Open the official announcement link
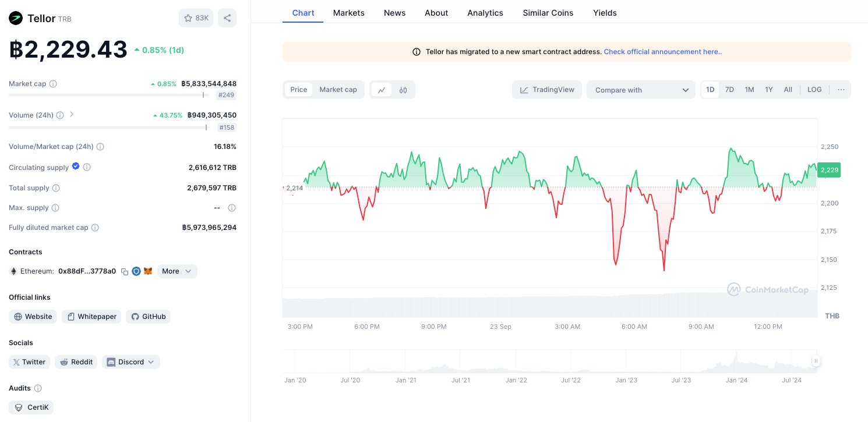Screen dimensions: 868x422 click(662, 52)
